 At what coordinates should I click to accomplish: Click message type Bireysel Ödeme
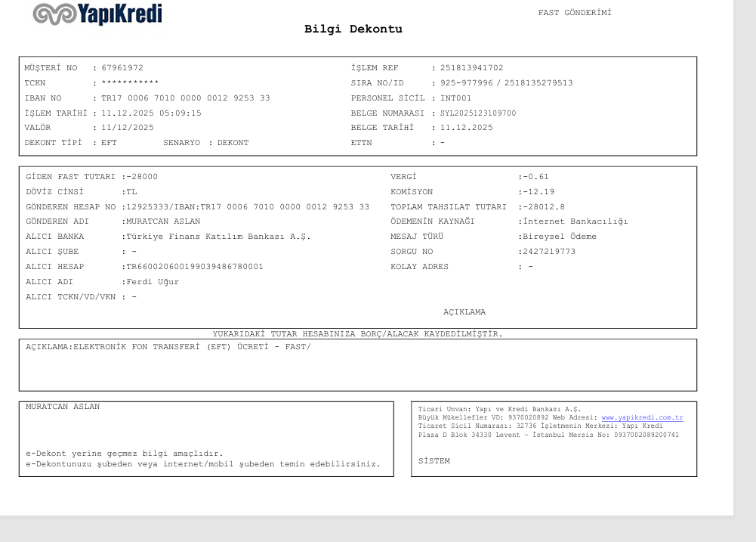point(560,237)
